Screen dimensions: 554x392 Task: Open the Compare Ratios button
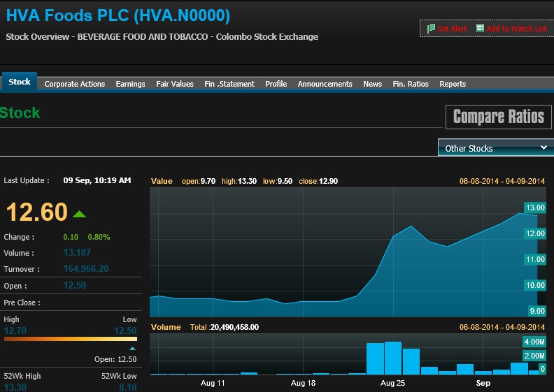498,117
